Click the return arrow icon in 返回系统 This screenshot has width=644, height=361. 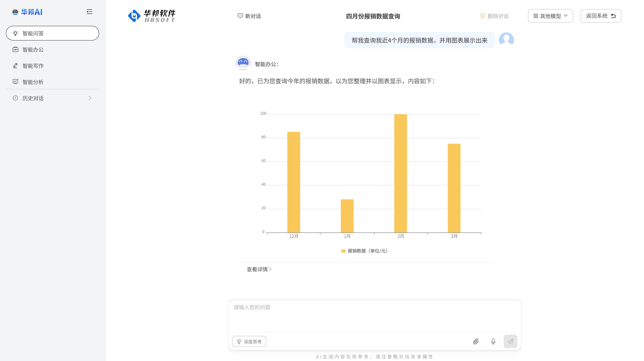pos(613,16)
